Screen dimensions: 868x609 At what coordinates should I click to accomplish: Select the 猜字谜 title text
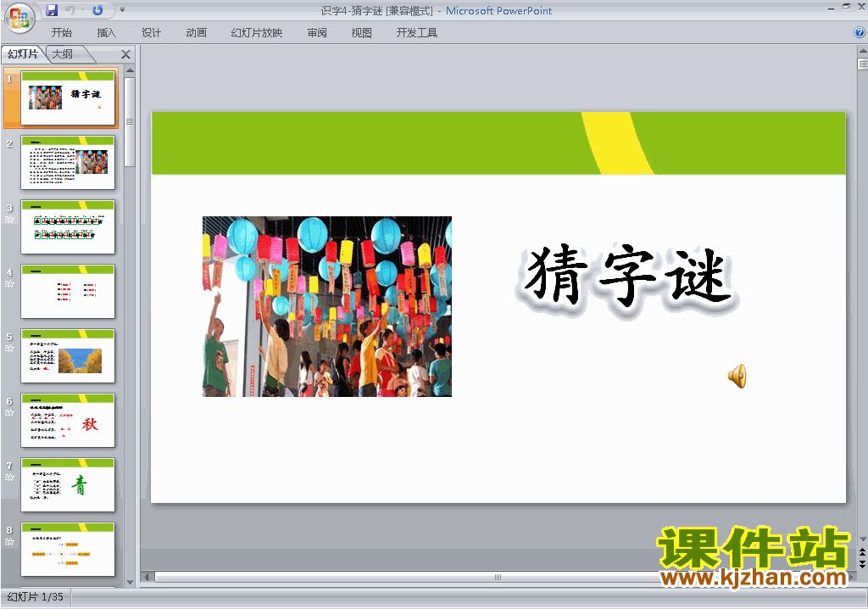tap(627, 276)
